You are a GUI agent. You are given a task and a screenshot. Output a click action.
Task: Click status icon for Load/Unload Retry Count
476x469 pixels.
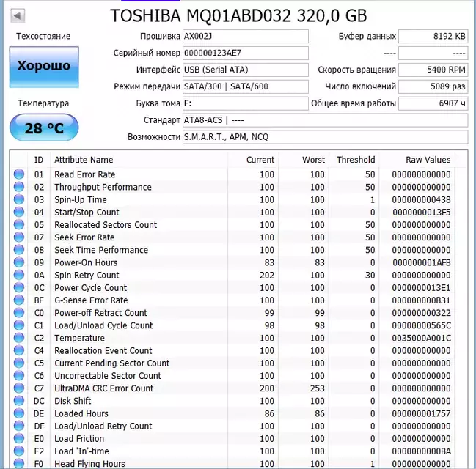click(x=19, y=426)
